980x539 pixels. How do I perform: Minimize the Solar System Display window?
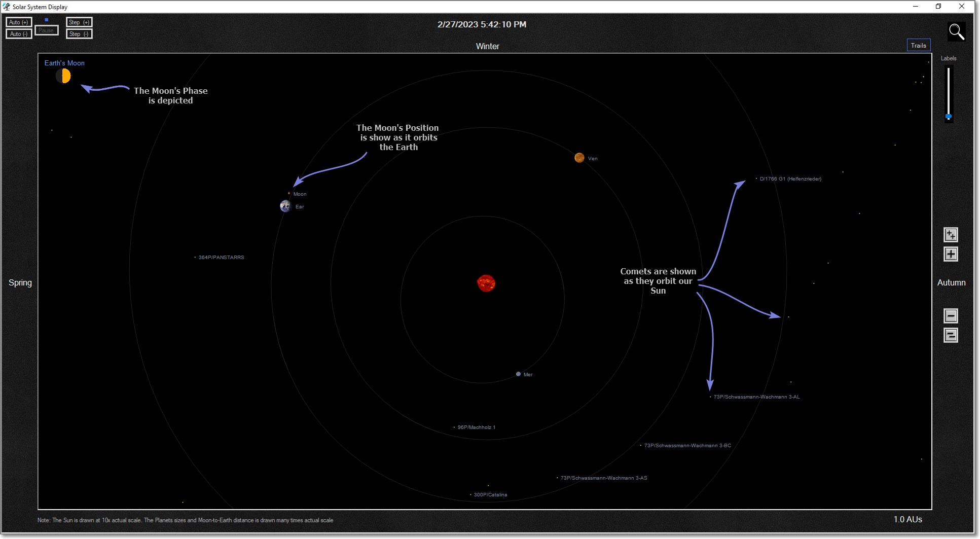(916, 7)
